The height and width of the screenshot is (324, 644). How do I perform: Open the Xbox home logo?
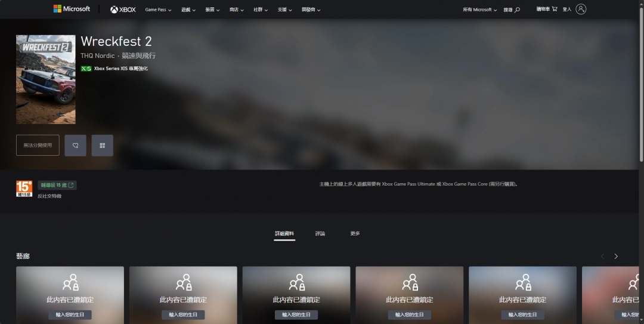(x=123, y=10)
